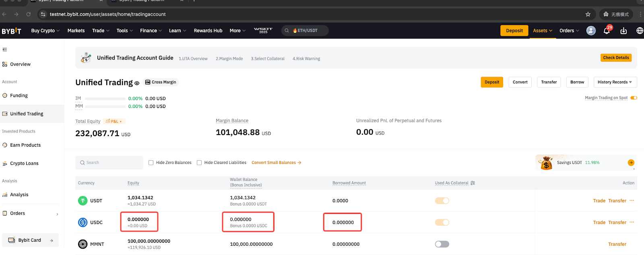Image resolution: width=644 pixels, height=255 pixels.
Task: Collapse the sidebar menu icon
Action: [5, 50]
